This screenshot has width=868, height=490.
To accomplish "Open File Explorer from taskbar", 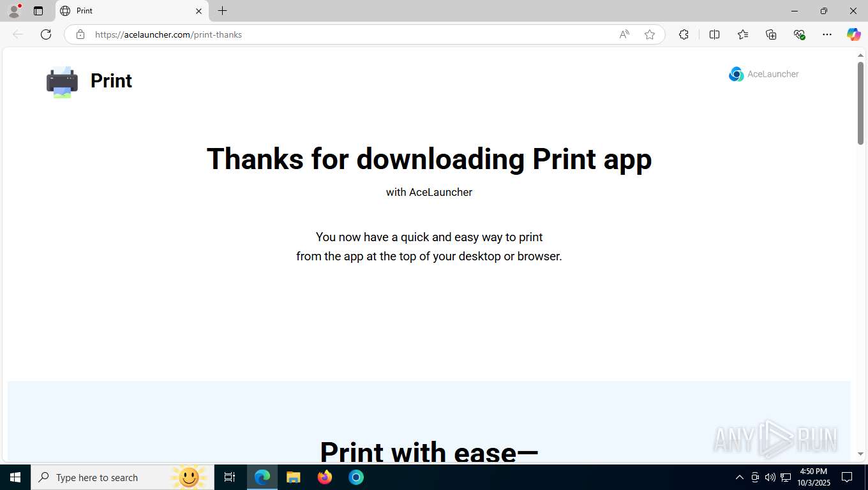I will click(294, 477).
